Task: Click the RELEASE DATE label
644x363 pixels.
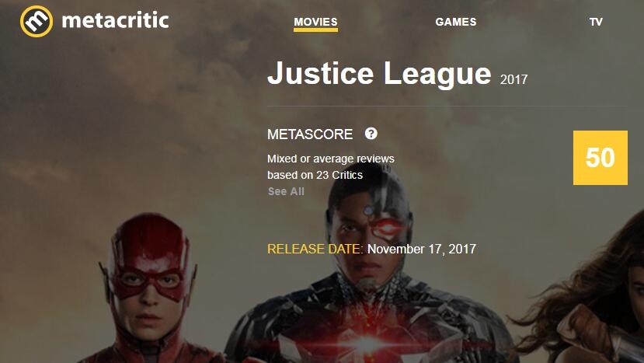Action: point(315,249)
